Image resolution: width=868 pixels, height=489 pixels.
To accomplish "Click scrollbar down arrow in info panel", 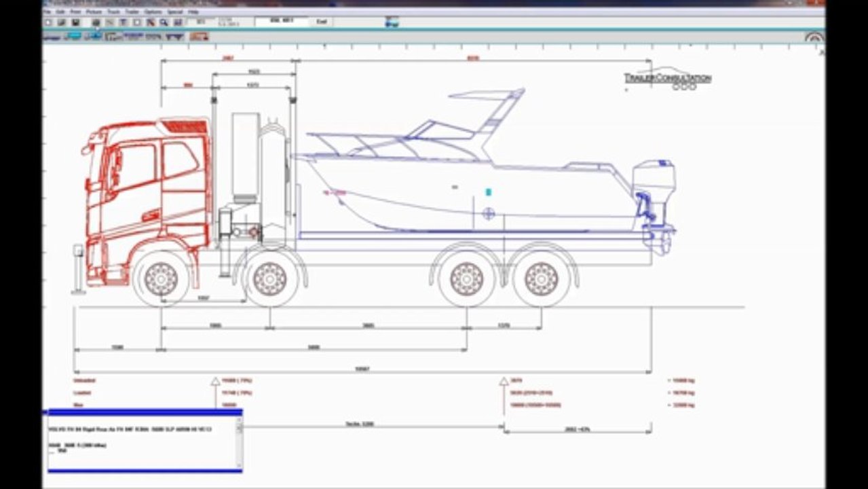I will 239,466.
